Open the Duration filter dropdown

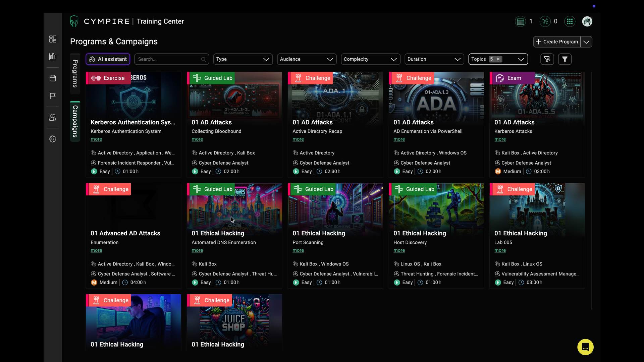coord(434,59)
